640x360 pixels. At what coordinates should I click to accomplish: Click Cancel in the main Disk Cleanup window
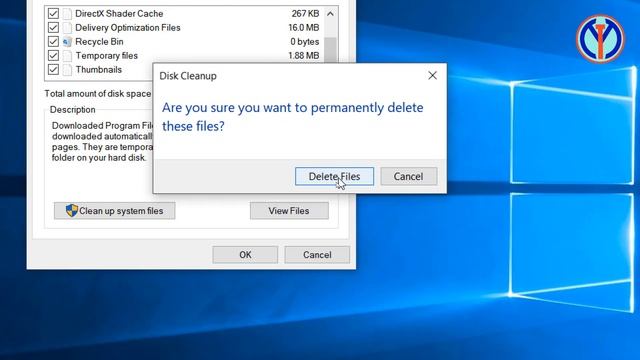(317, 255)
